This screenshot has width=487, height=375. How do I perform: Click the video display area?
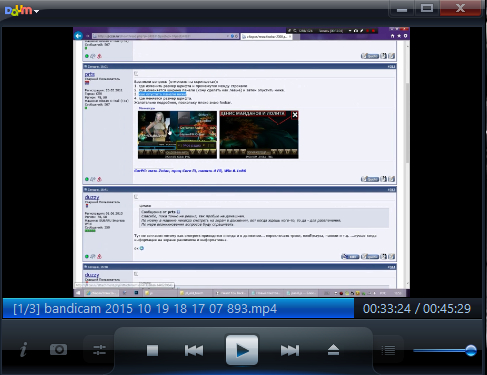click(x=242, y=162)
